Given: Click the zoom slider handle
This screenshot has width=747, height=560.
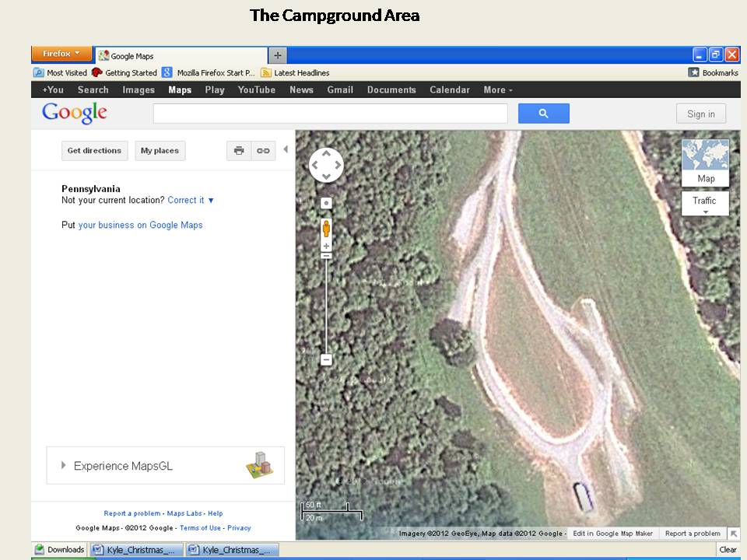Looking at the screenshot, I should (x=326, y=256).
